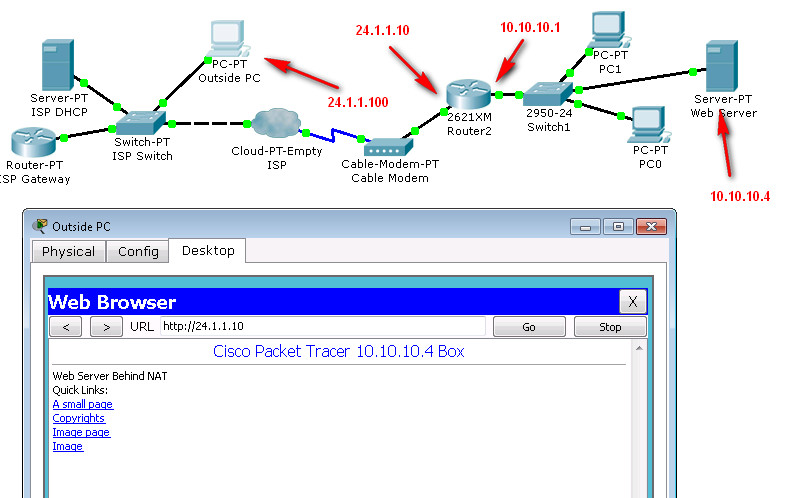Click the 'Cable-Modem-PT' device label
Viewport: 803px width, 498px height.
coord(390,164)
